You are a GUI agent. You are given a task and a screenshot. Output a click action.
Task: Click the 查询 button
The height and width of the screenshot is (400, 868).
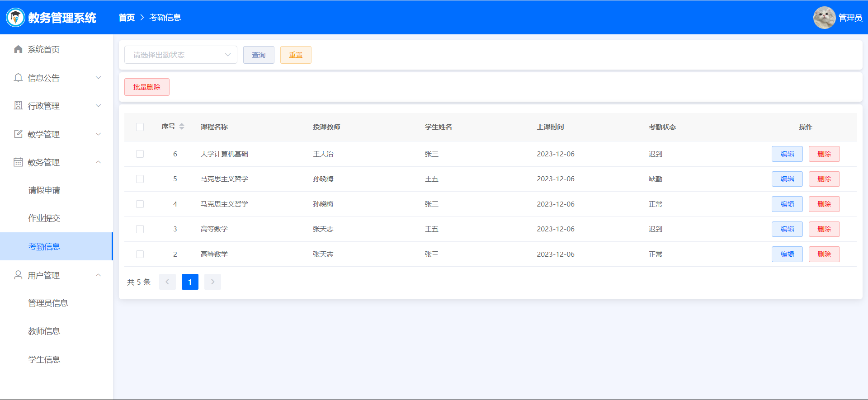[259, 55]
